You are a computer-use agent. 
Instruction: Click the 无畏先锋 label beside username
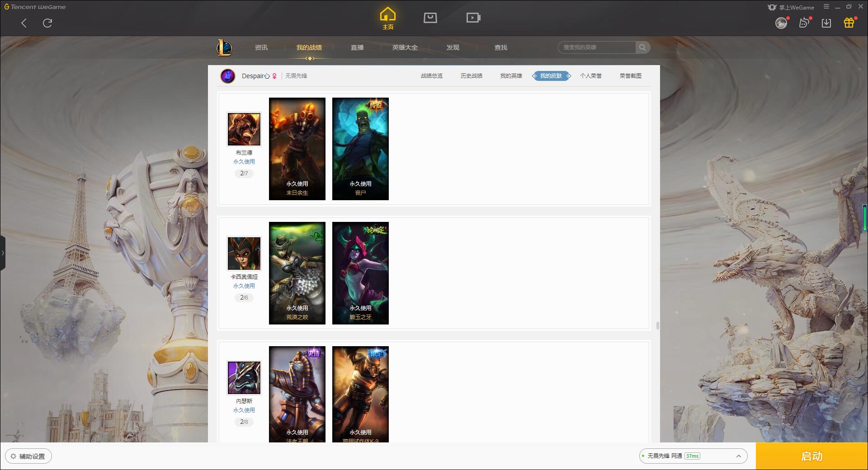click(x=296, y=76)
